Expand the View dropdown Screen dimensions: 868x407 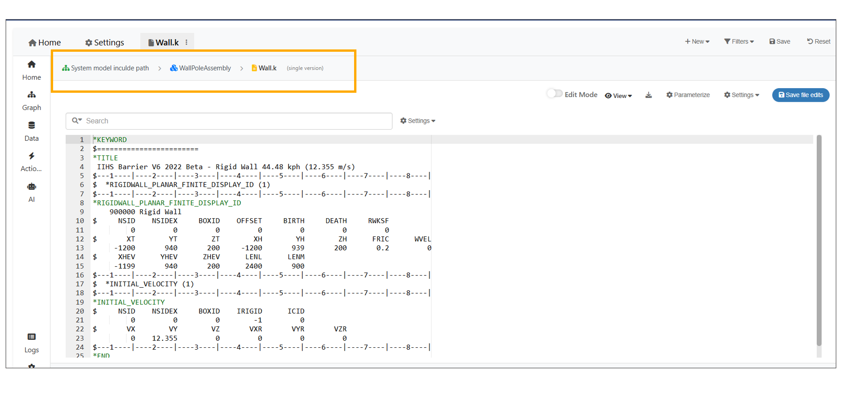[618, 96]
